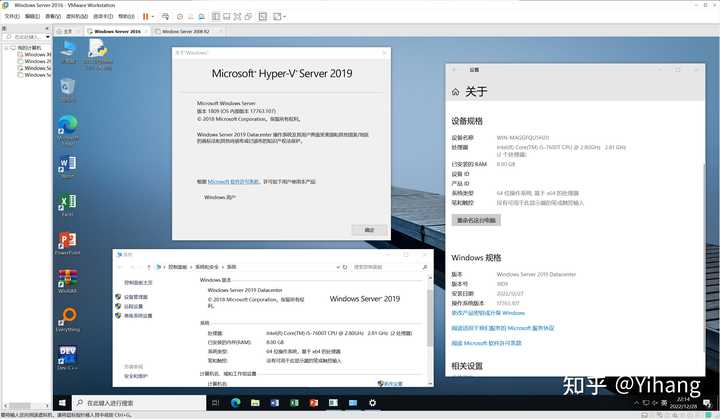Open the dropdown arrow beside the pause icon
Screen dimensions: 720x419
pyautogui.click(x=152, y=17)
